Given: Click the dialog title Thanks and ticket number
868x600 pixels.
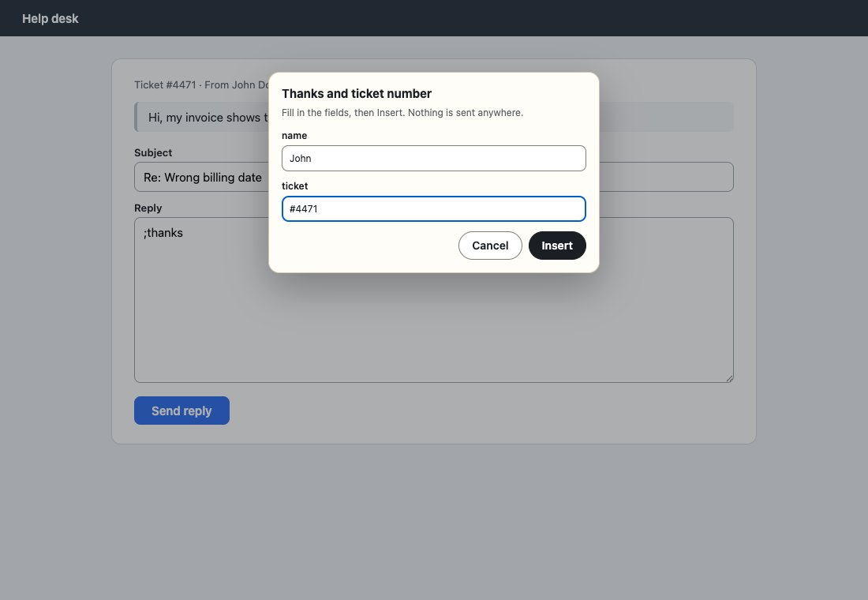Looking at the screenshot, I should click(x=357, y=94).
